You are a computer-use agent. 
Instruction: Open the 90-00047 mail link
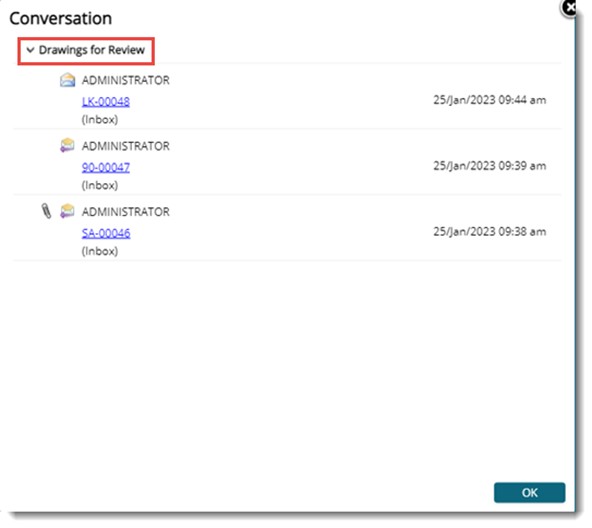106,167
